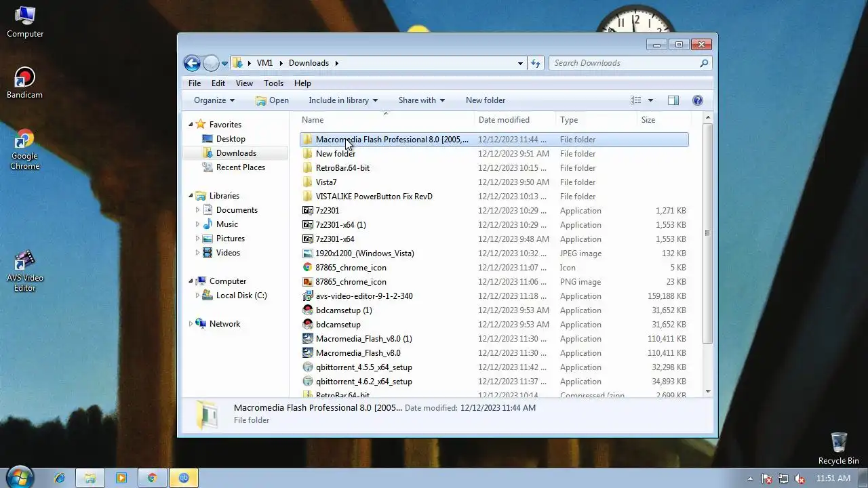Collapse the Libraries tree group
Viewport: 868px width, 488px height.
pyautogui.click(x=191, y=196)
